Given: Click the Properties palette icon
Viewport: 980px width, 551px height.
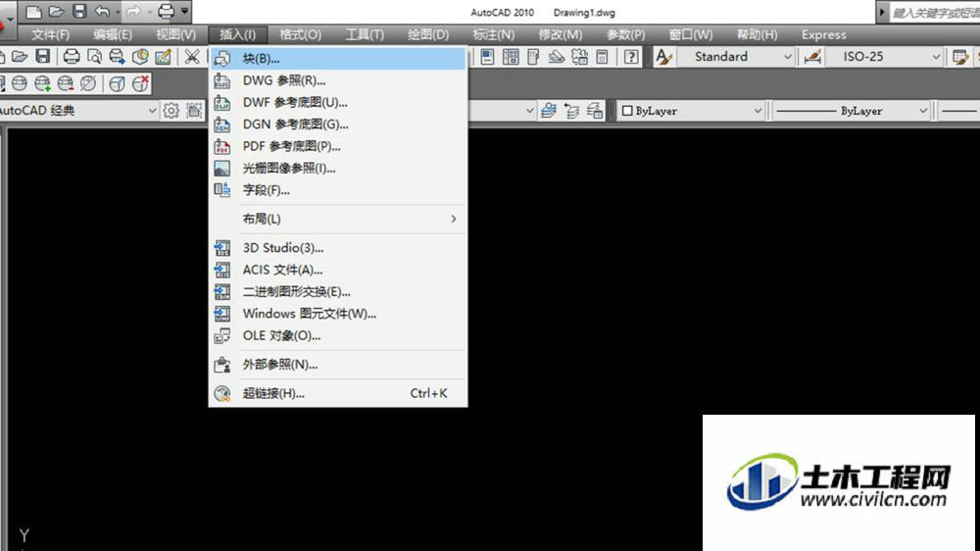Looking at the screenshot, I should 487,57.
